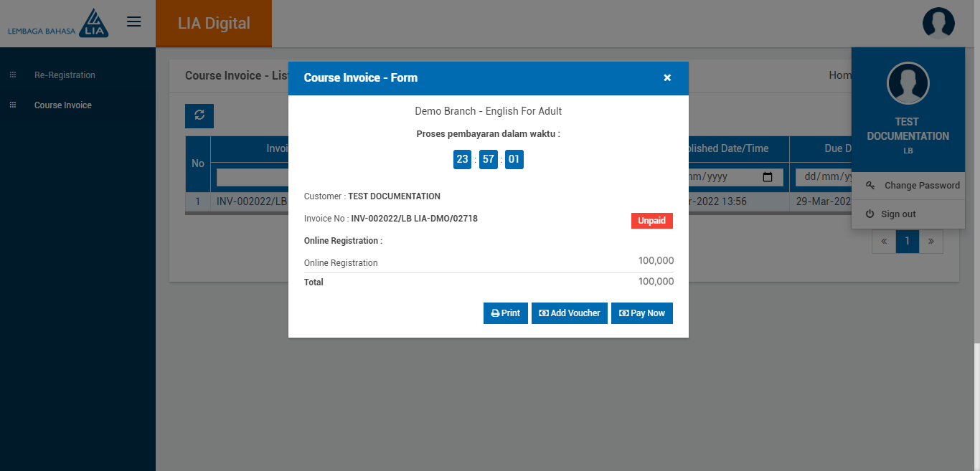
Task: Click the Due Date filter field
Action: [823, 177]
